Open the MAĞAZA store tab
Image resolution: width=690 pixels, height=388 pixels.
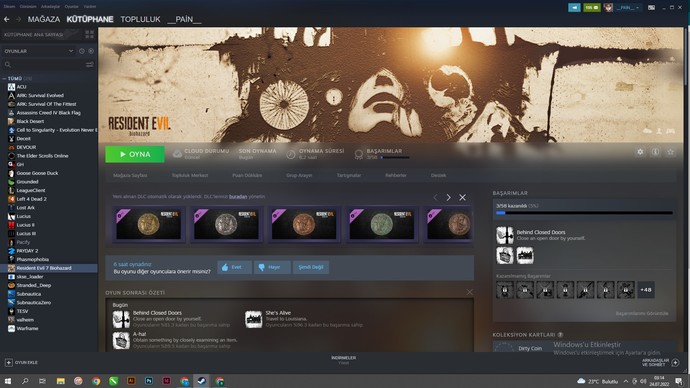click(44, 19)
